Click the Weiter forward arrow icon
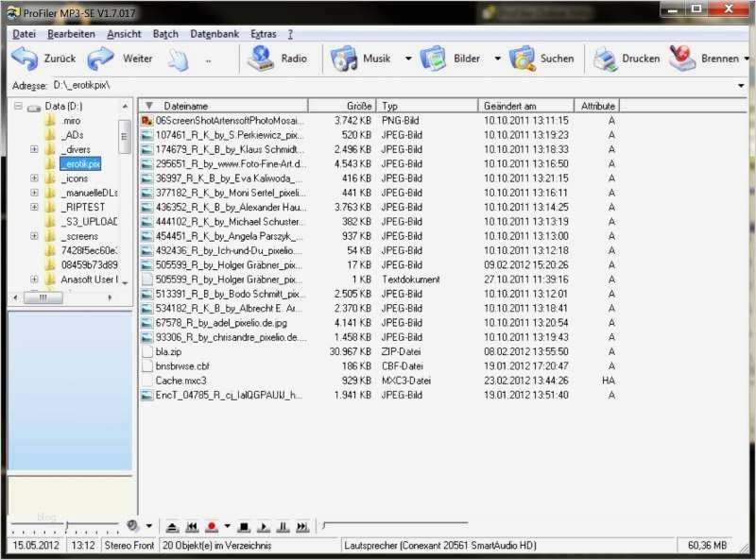 tap(101, 59)
